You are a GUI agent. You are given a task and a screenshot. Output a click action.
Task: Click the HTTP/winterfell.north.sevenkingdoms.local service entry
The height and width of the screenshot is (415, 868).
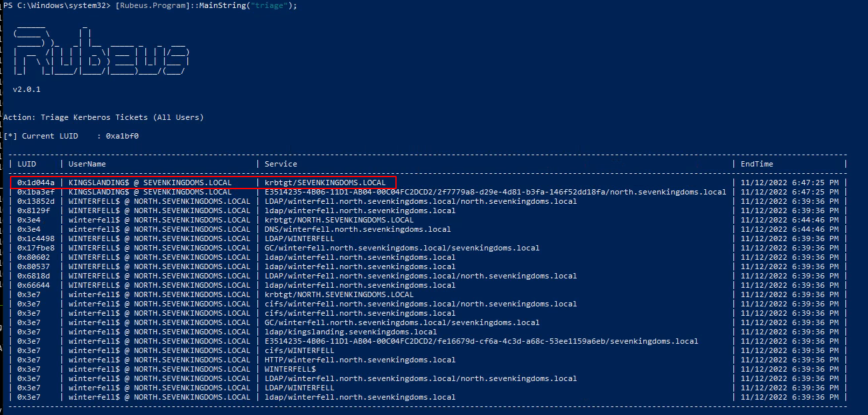(360, 360)
